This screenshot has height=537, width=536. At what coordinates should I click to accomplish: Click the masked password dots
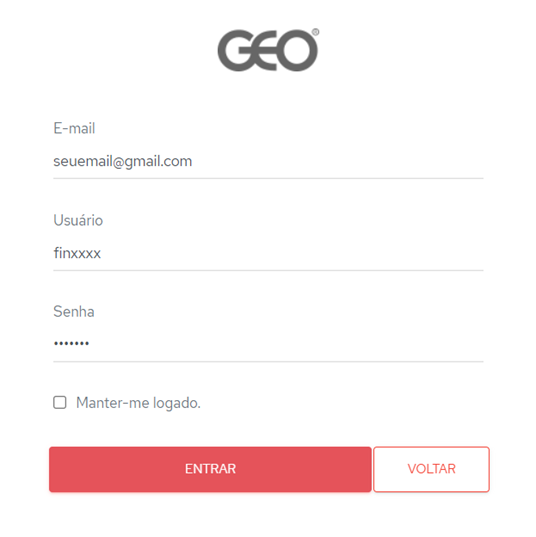[x=71, y=343]
